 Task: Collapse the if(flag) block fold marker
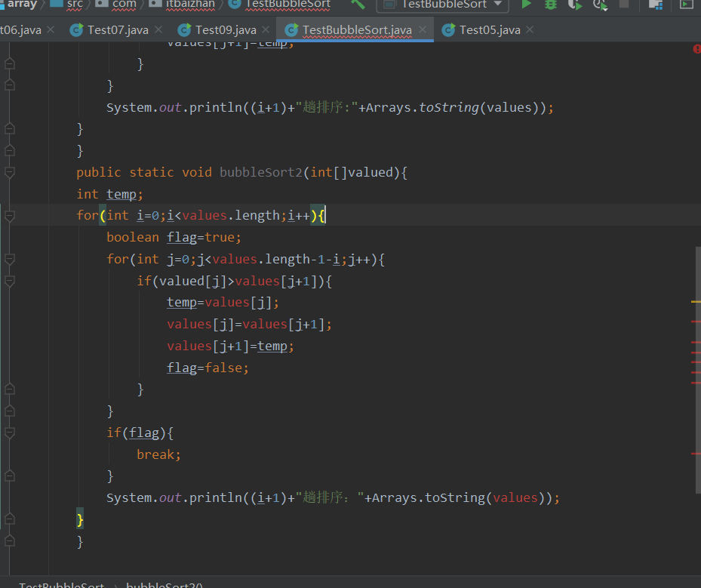point(9,433)
